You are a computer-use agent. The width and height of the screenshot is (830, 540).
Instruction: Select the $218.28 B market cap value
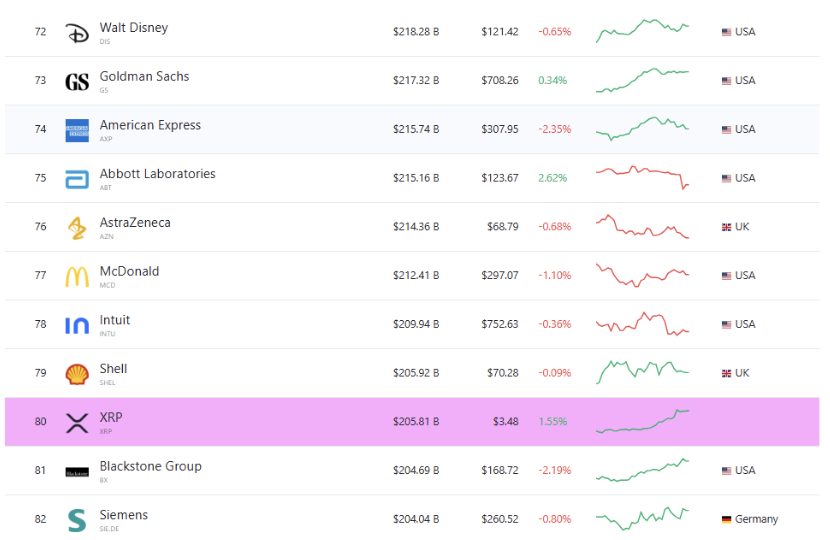click(x=416, y=32)
